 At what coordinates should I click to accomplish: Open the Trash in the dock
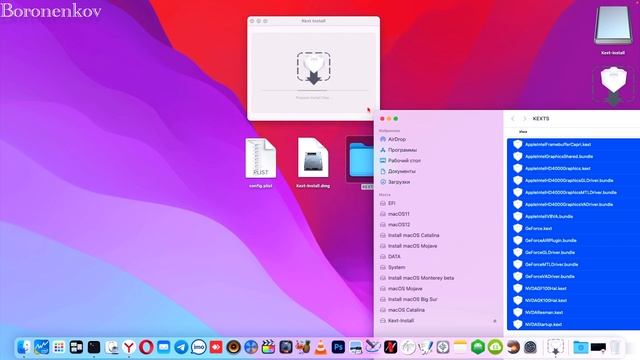click(x=616, y=347)
